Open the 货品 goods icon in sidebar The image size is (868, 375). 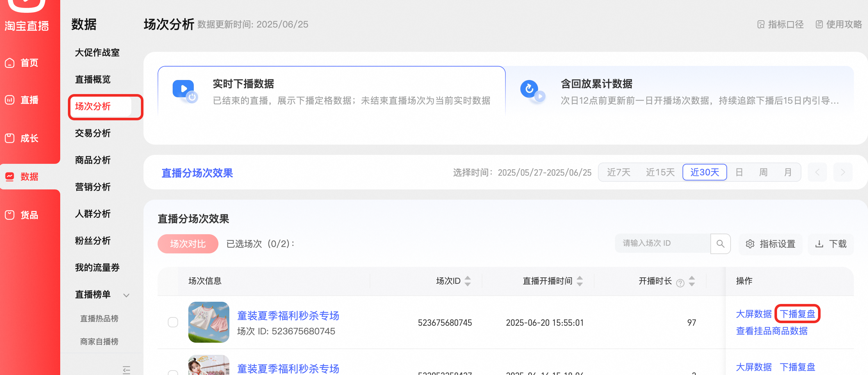tap(10, 215)
